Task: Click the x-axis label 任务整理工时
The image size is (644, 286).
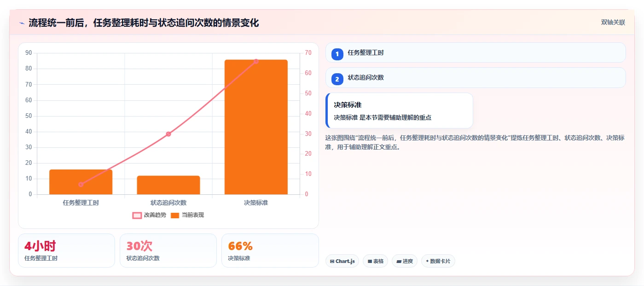Action: click(x=81, y=203)
